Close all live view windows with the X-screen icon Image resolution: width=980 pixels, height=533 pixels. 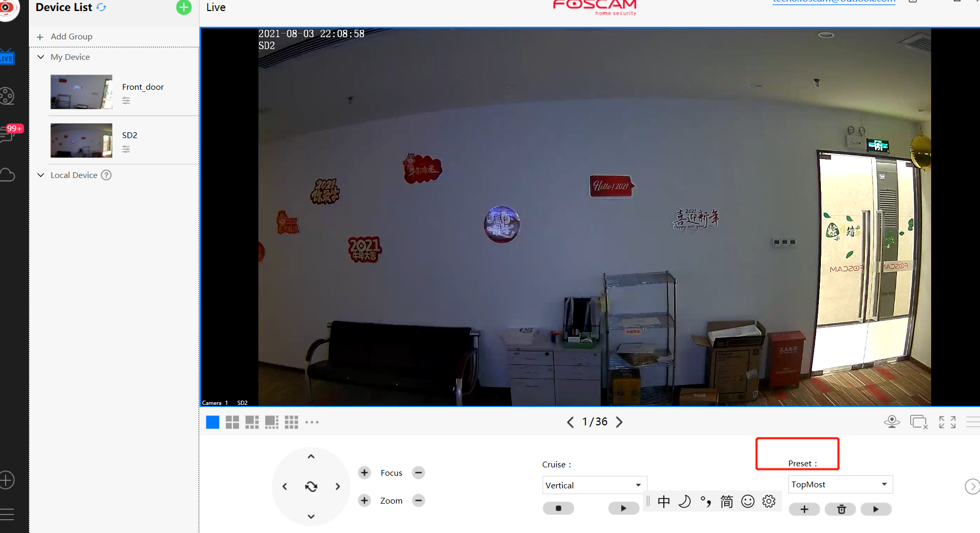[919, 422]
